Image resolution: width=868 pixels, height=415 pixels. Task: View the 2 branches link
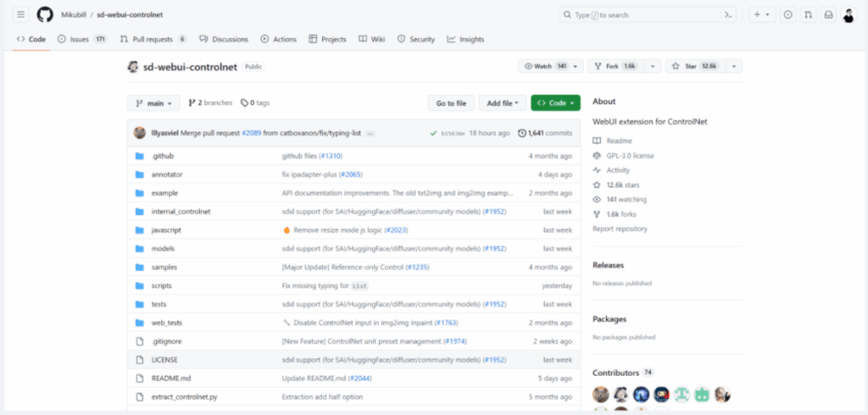point(209,103)
